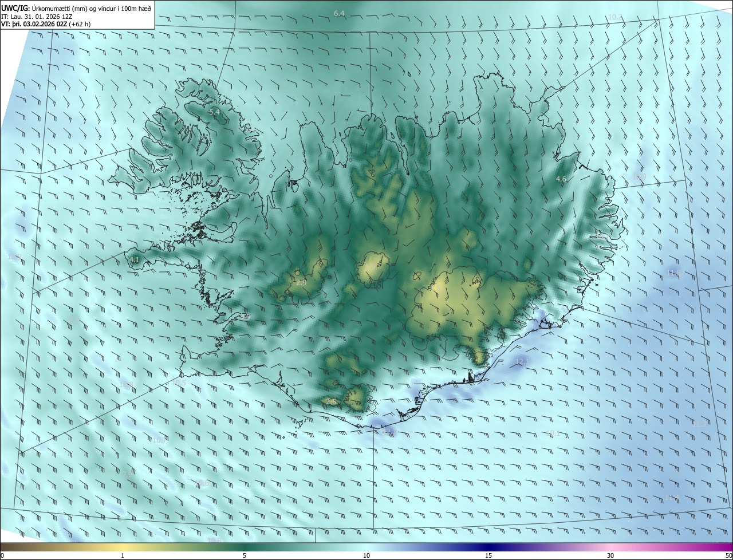Click the 11.4 value label over the sea
Image resolution: width=733 pixels, height=560 pixels.
click(672, 497)
